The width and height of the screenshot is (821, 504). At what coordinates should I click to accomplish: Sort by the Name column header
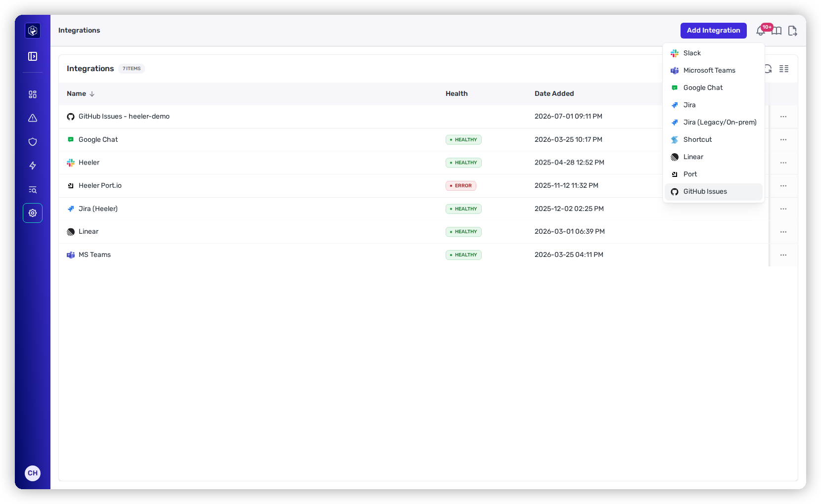click(76, 93)
